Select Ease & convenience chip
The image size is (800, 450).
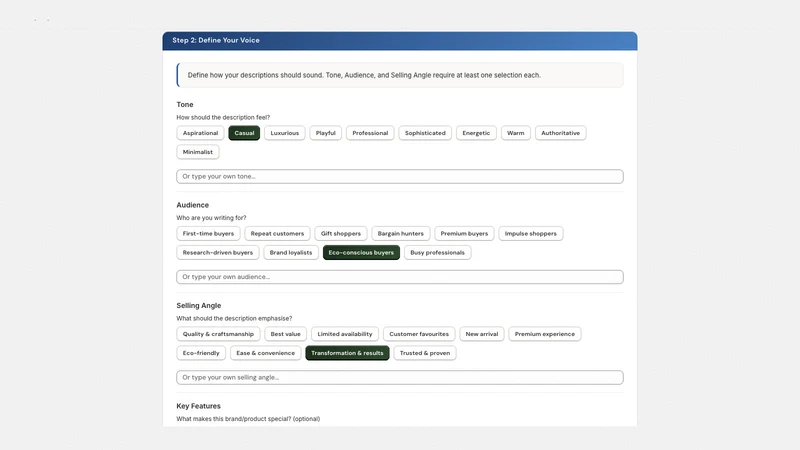tap(265, 353)
